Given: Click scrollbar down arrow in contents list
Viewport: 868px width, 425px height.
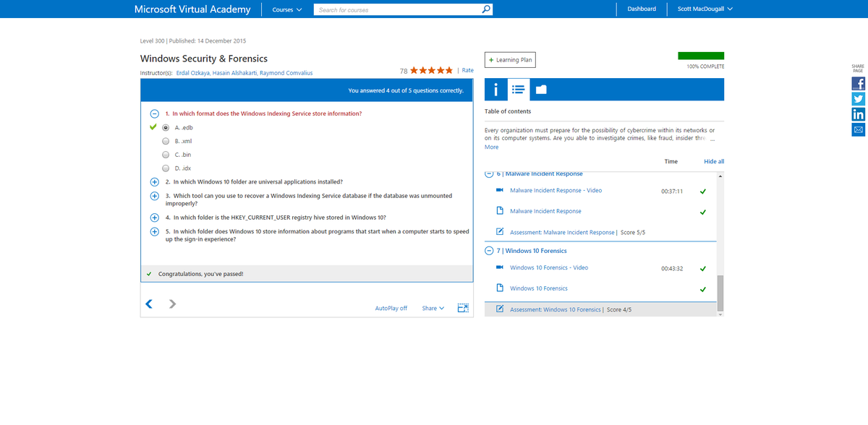Looking at the screenshot, I should (720, 314).
